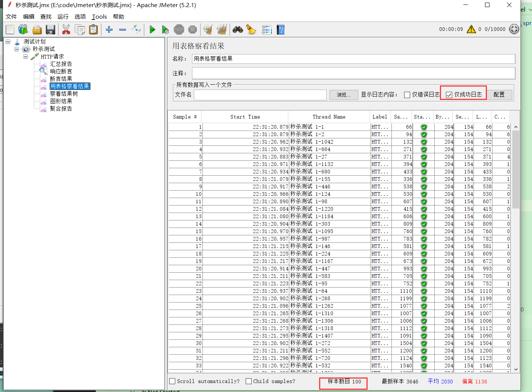The width and height of the screenshot is (532, 392).
Task: Open the Help question-mark icon
Action: click(x=281, y=29)
